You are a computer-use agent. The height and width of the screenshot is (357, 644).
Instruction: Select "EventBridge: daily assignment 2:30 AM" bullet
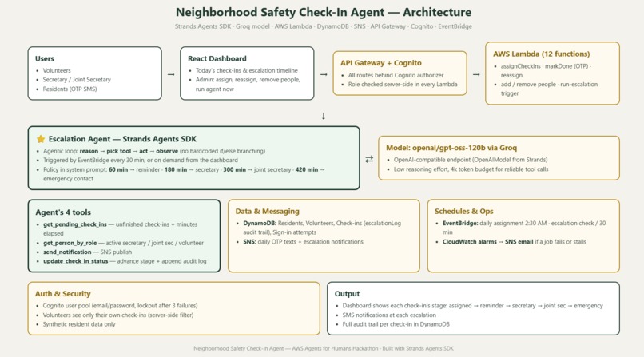pos(524,228)
